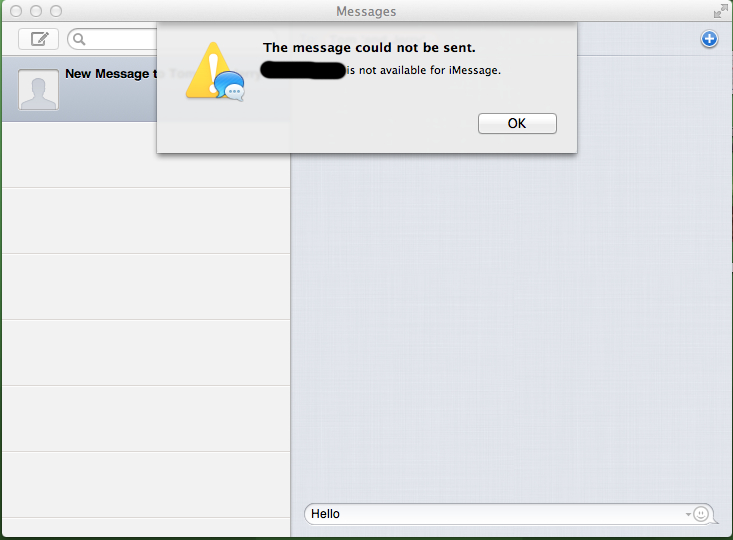Select the contact avatar placeholder thumbnail
This screenshot has height=540, width=733.
(x=38, y=90)
